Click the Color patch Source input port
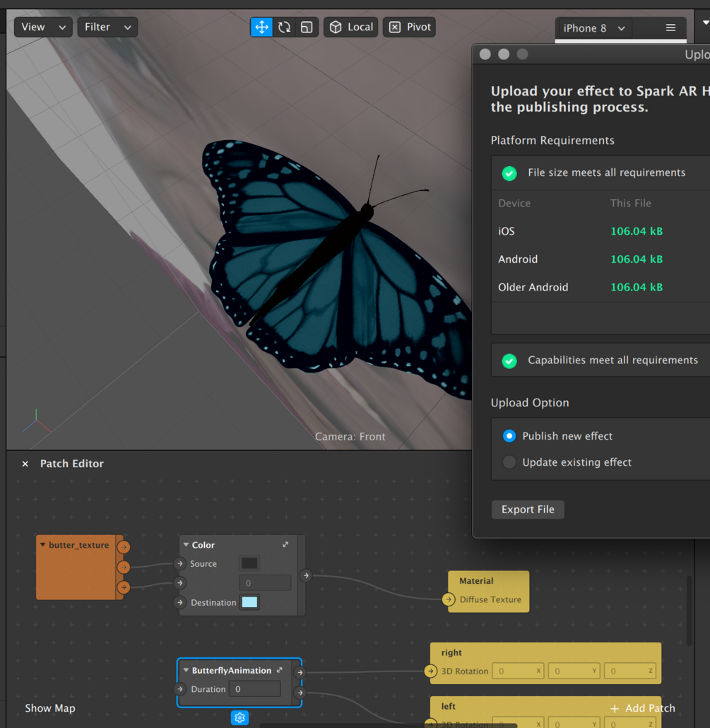 click(180, 563)
